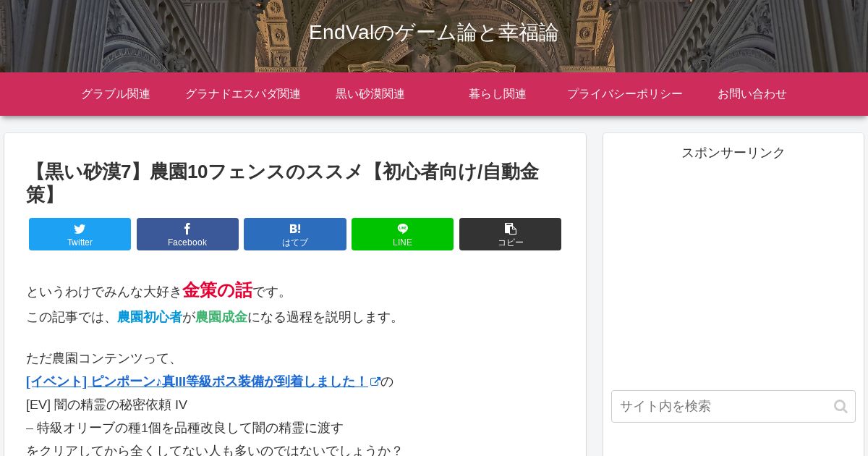Send the article via LINE

pyautogui.click(x=402, y=234)
